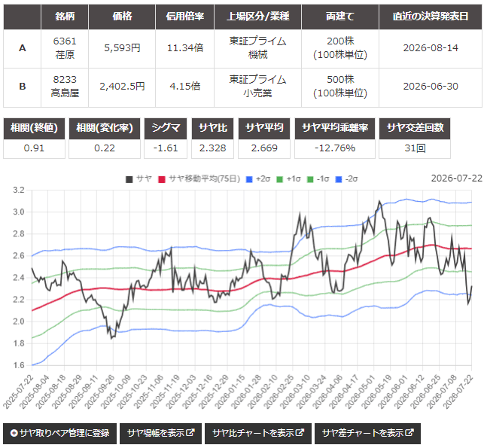Click the シグマ value -1.61
This screenshot has width=484, height=448.
click(x=166, y=148)
